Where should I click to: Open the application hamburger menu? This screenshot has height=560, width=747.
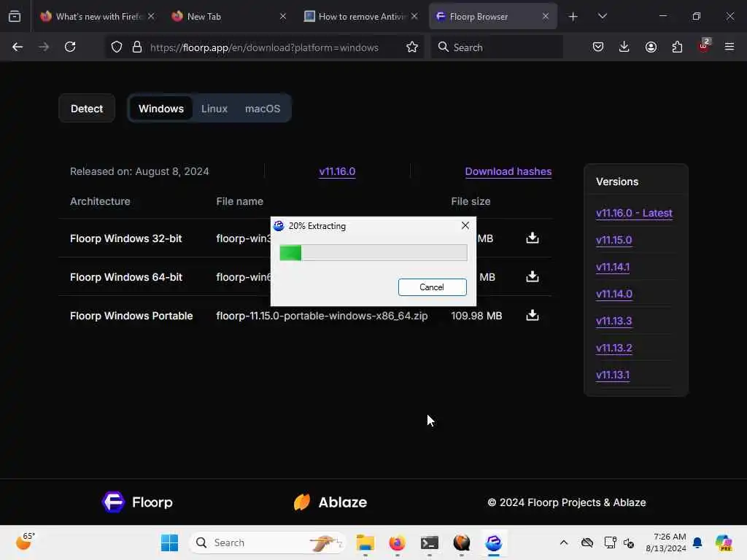[729, 47]
